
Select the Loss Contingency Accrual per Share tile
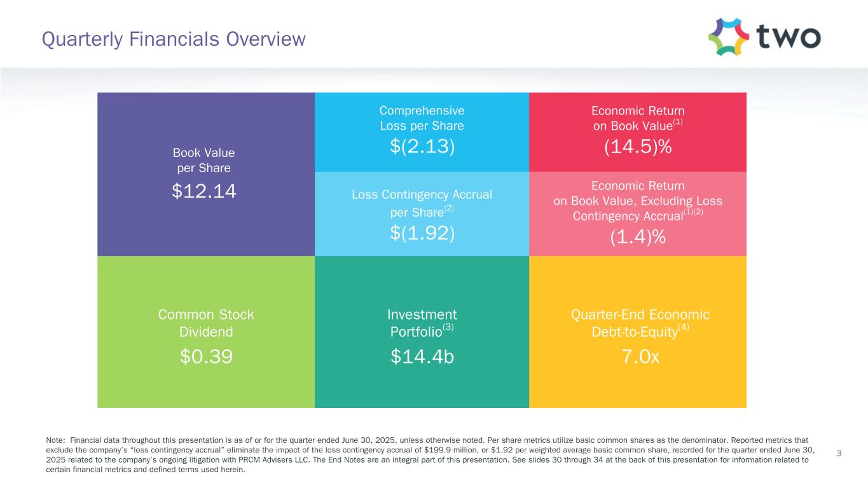coord(422,214)
